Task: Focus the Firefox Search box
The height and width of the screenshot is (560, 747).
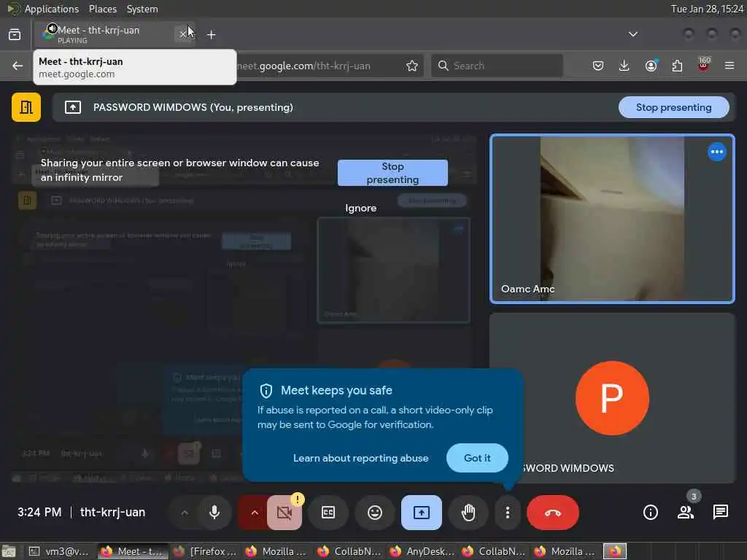Action: coord(497,66)
